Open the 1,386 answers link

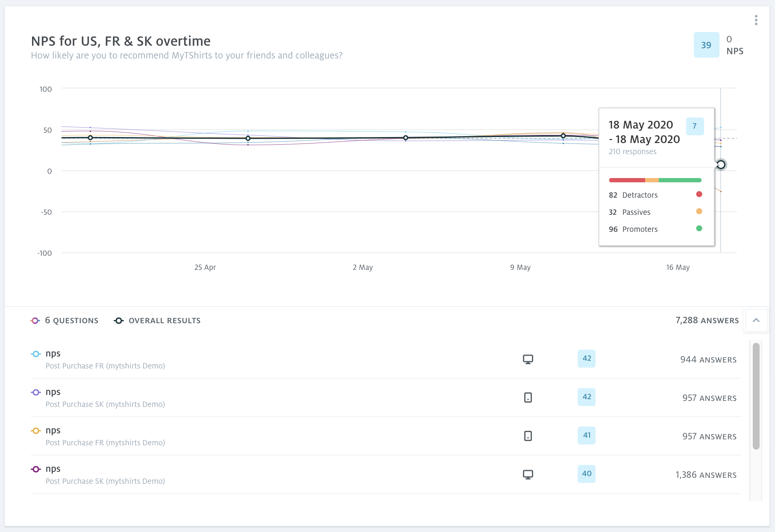[x=706, y=475]
